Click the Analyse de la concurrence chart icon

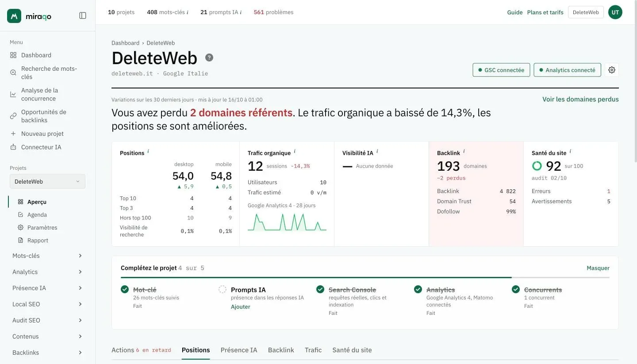click(x=13, y=94)
